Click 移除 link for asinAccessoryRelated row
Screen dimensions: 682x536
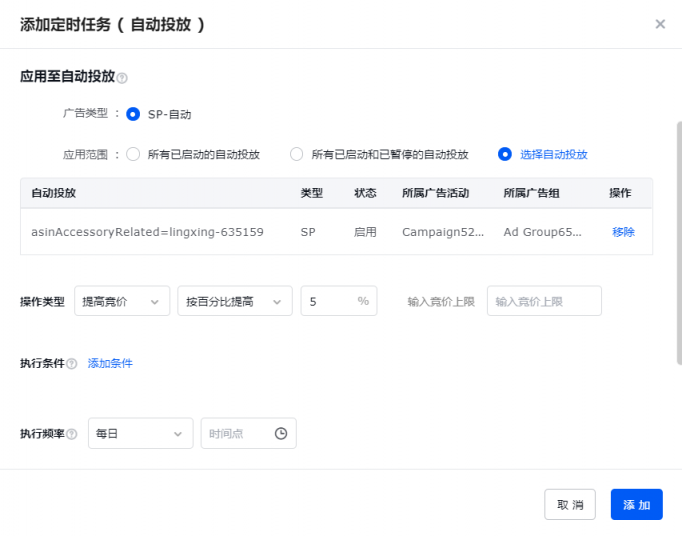(623, 232)
